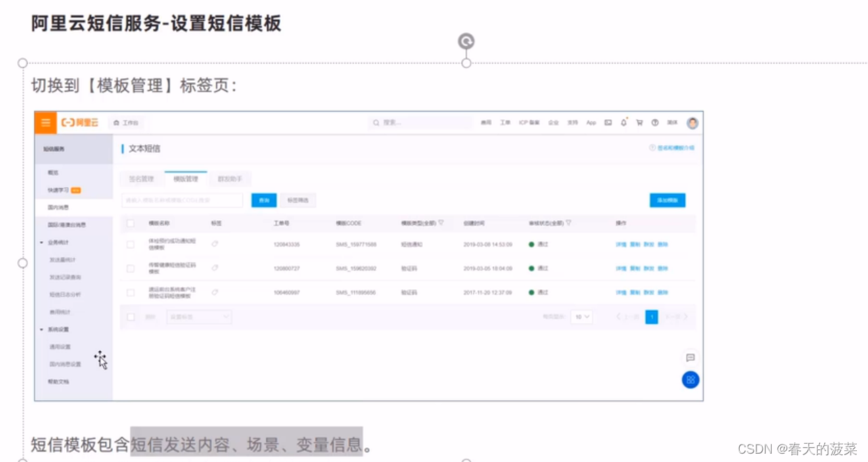The width and height of the screenshot is (868, 462).
Task: Click tag icon for work order 120800727
Action: point(215,268)
